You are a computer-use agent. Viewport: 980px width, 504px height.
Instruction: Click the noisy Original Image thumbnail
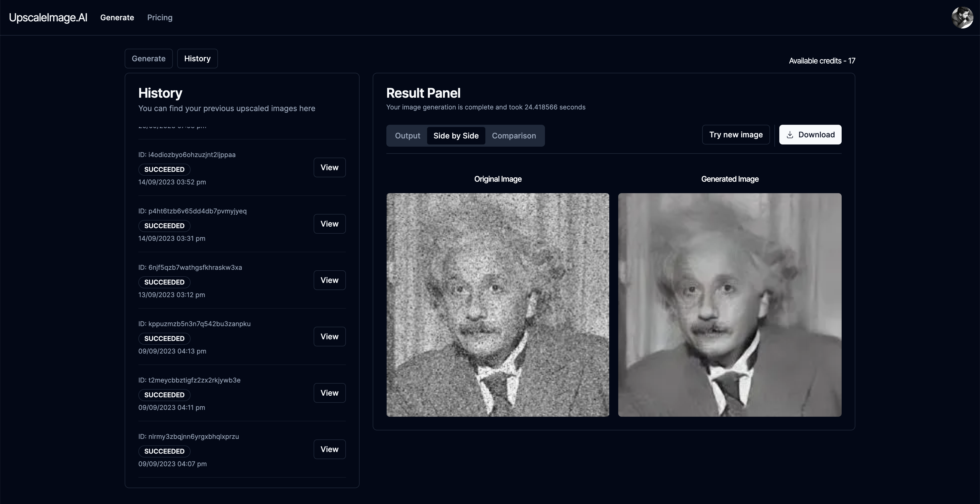(498, 305)
